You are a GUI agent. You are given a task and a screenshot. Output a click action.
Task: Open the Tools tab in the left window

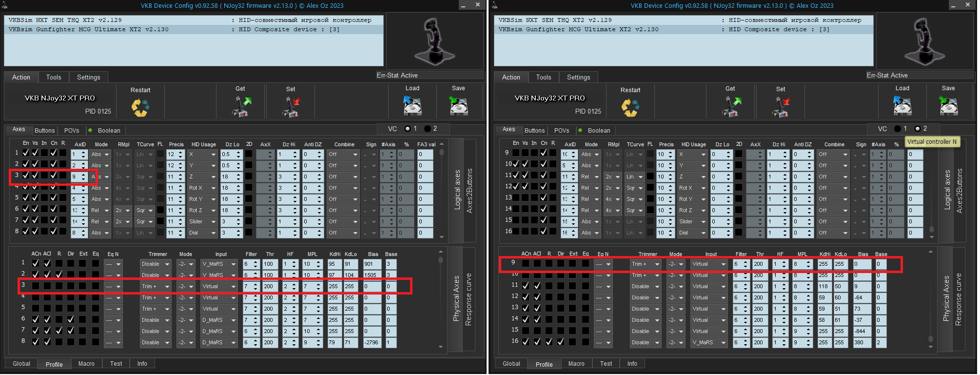(54, 77)
